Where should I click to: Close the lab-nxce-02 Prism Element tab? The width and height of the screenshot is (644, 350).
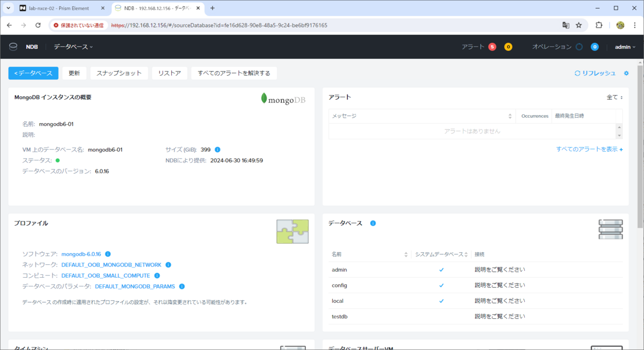pyautogui.click(x=103, y=8)
